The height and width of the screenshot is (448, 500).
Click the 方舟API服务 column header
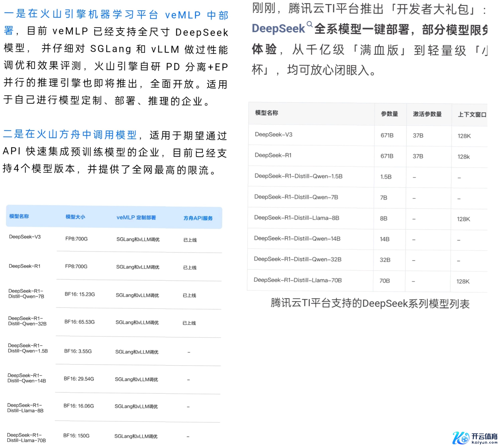point(198,218)
